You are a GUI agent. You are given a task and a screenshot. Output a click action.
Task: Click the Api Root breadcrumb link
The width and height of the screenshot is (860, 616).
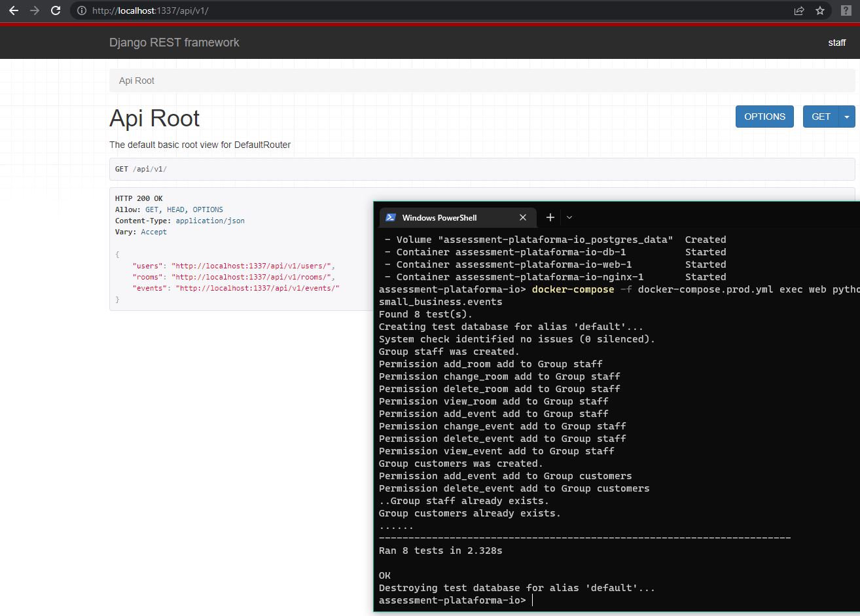(x=136, y=81)
